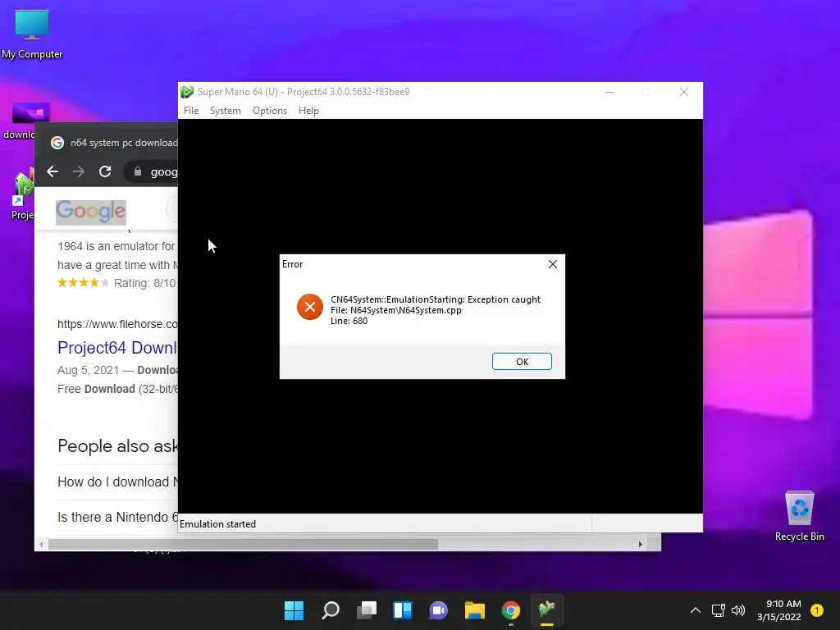The height and width of the screenshot is (630, 840).
Task: Open the 'Project64 Download' search result link
Action: pyautogui.click(x=117, y=348)
